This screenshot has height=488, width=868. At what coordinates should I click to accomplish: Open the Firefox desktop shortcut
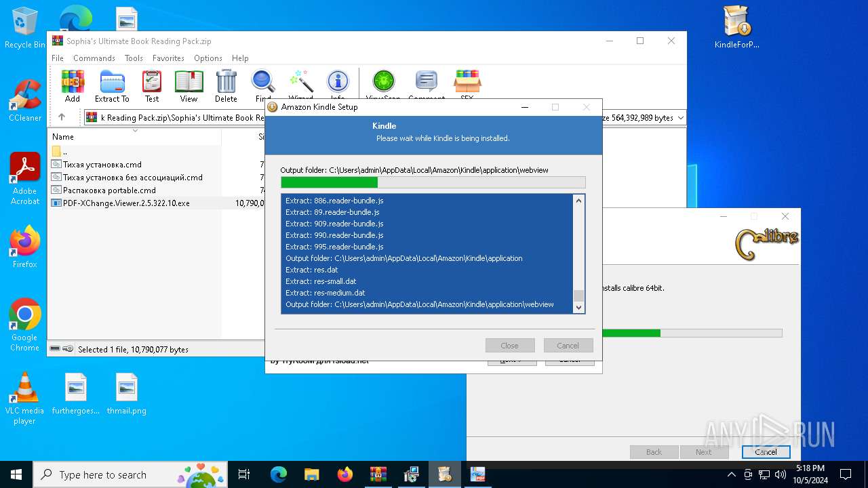(25, 247)
